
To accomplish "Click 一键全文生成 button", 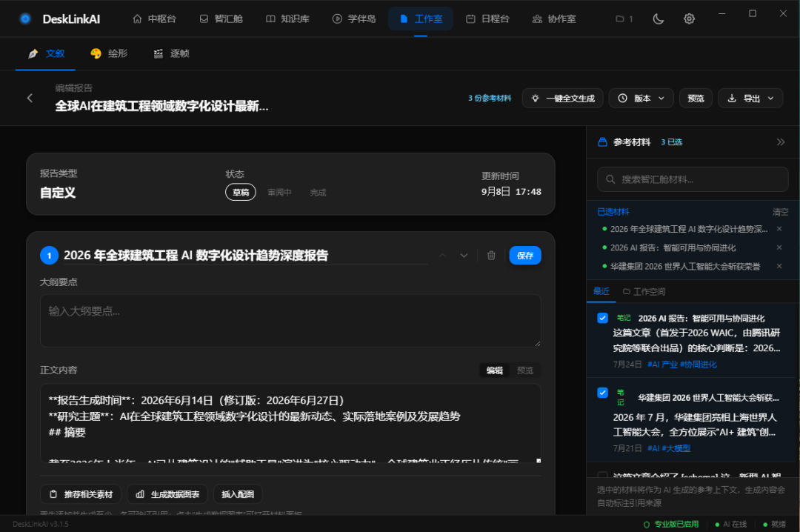I will point(563,98).
